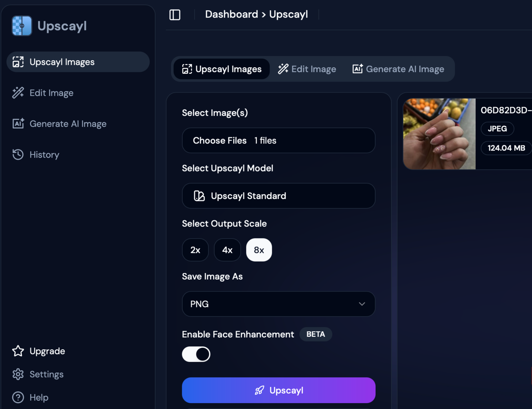Select 2x output scale
This screenshot has height=409, width=532.
pos(195,250)
